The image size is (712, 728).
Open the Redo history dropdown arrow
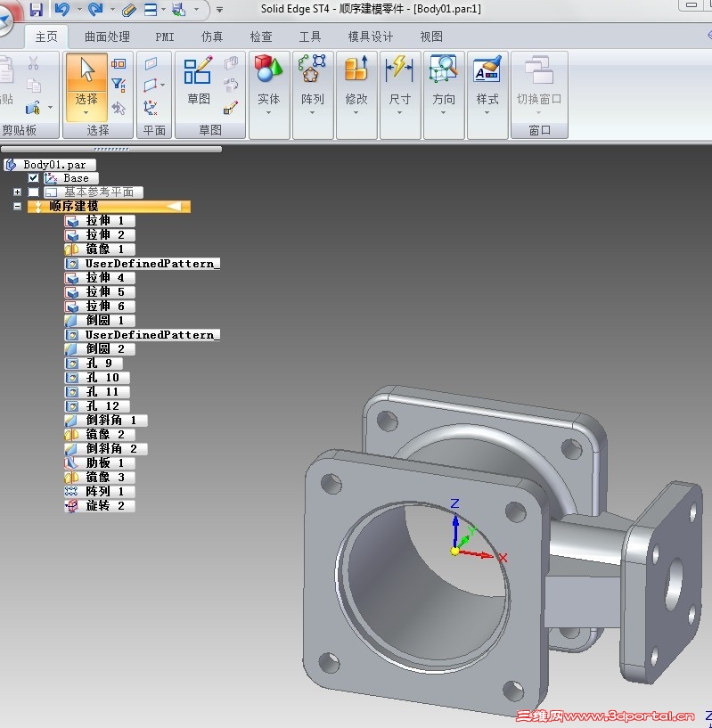(113, 9)
